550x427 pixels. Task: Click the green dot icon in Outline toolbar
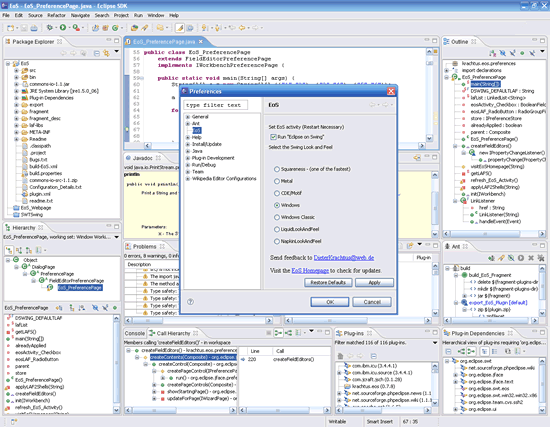(522, 53)
